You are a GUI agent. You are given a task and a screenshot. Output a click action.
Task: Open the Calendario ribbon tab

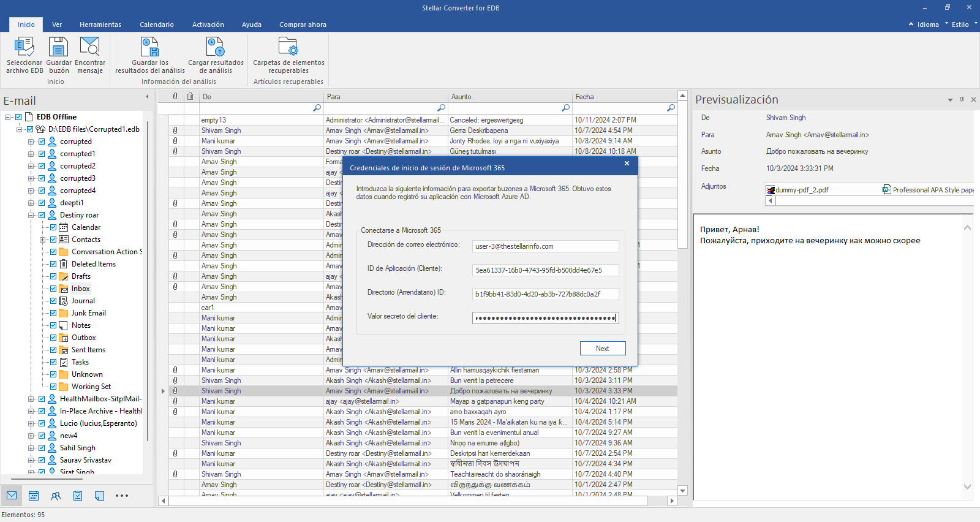(157, 25)
